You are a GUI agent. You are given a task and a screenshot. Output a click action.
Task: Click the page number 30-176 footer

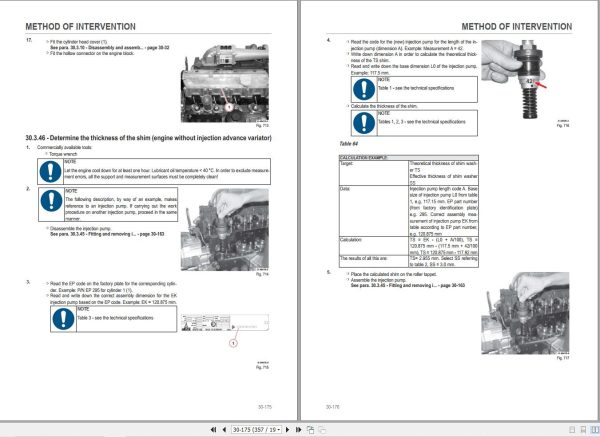coord(333,407)
